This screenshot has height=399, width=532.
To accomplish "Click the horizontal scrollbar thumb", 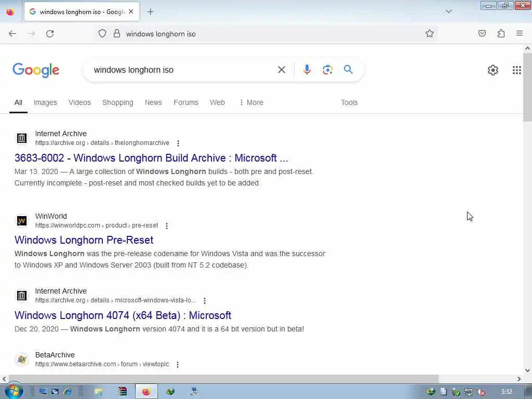I will (x=224, y=379).
